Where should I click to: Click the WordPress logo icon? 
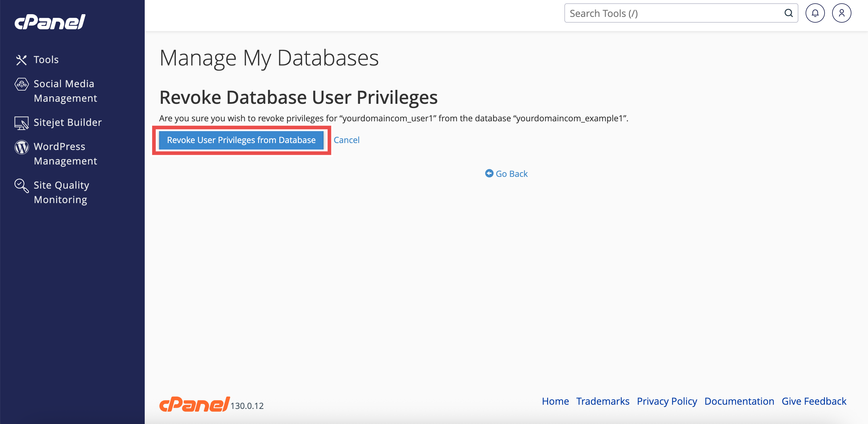point(21,147)
